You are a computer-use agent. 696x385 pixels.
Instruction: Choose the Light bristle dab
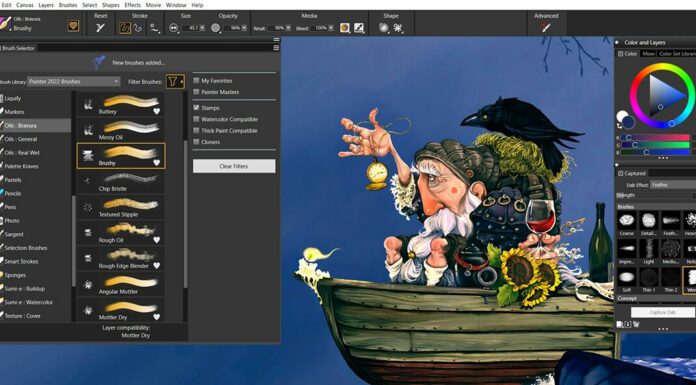pyautogui.click(x=649, y=249)
